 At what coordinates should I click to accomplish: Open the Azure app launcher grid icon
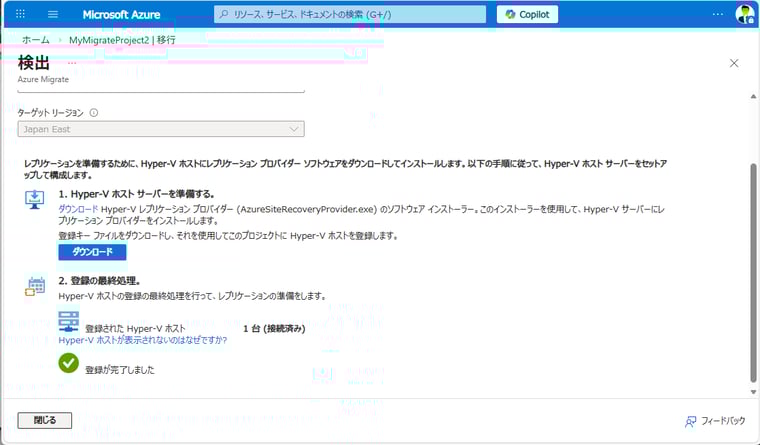click(x=20, y=14)
